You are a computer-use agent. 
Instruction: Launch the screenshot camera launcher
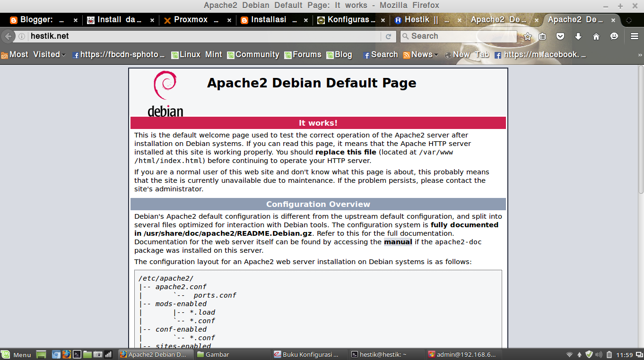click(x=98, y=354)
